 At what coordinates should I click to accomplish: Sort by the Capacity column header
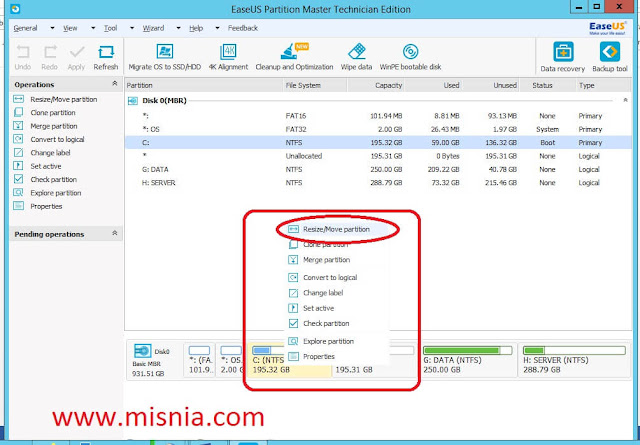[376, 85]
